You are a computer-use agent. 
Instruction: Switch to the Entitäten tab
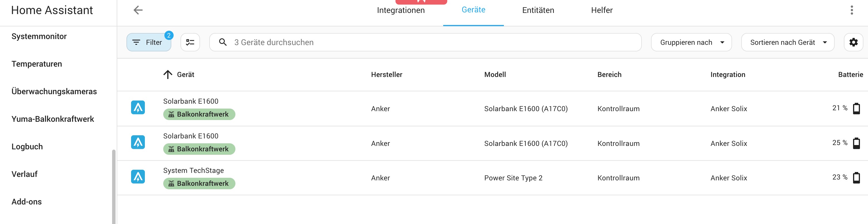[x=538, y=10]
